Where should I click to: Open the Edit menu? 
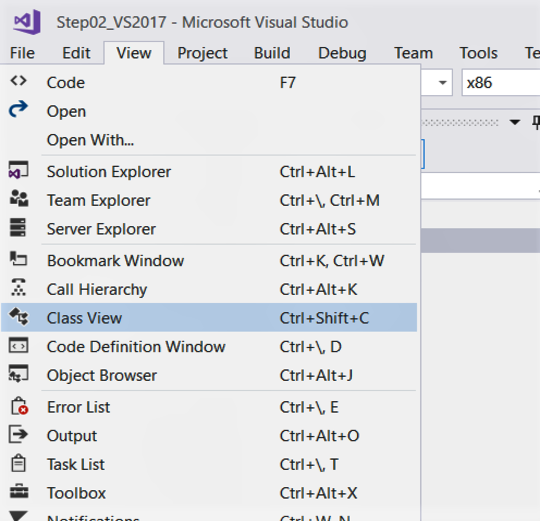(76, 53)
